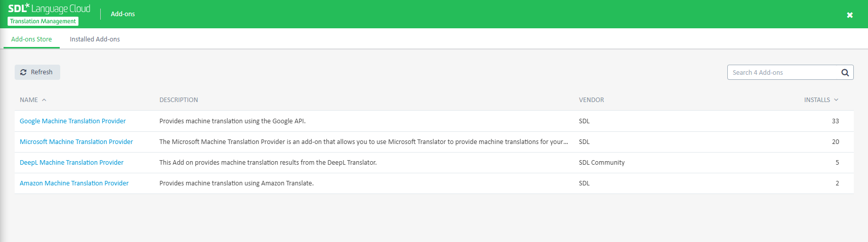Click the Translation Management badge
The image size is (868, 242).
pyautogui.click(x=43, y=21)
